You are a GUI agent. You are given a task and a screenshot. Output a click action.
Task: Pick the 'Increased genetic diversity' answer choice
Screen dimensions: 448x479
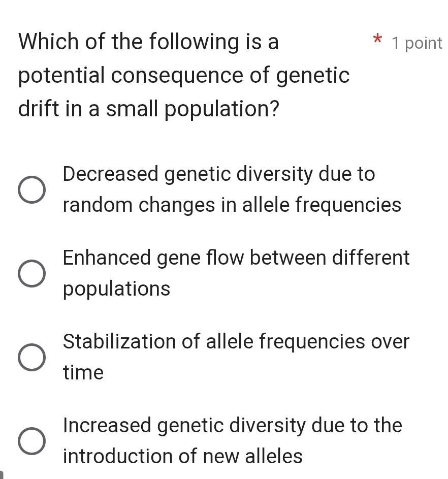[33, 441]
